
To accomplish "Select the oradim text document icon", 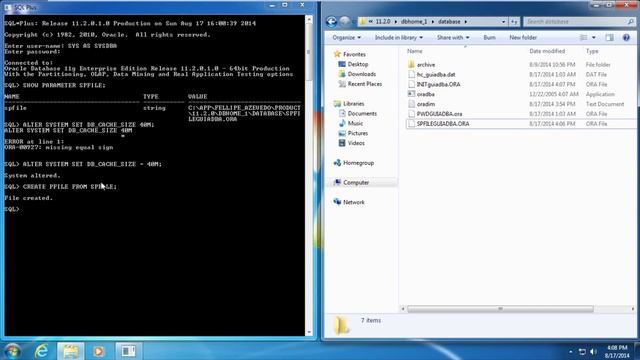I will click(411, 104).
